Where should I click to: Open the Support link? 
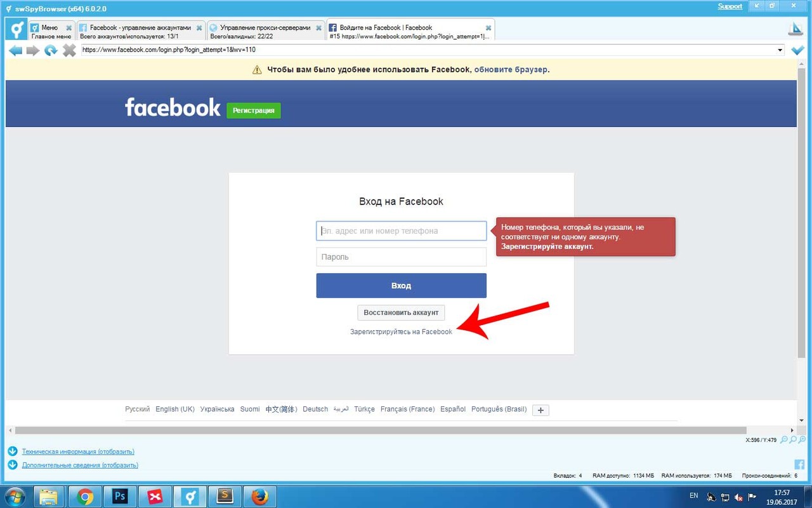click(x=730, y=6)
